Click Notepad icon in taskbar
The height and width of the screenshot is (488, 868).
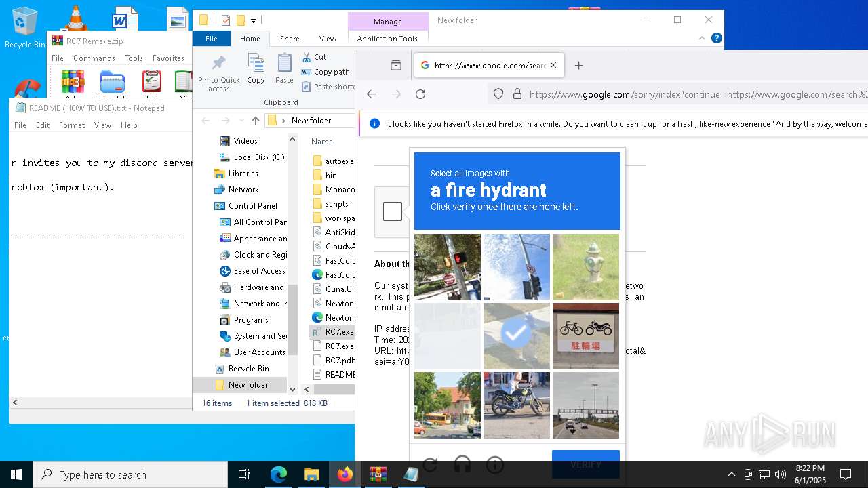click(411, 474)
